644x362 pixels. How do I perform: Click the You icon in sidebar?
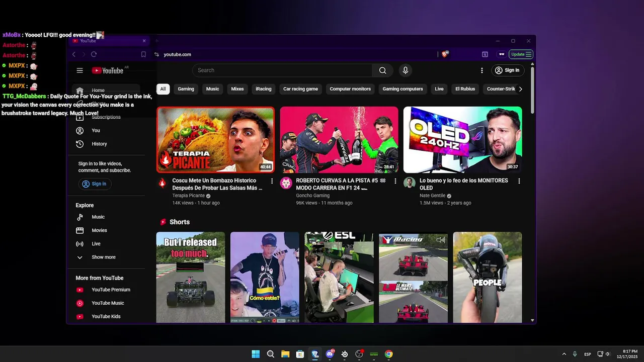pos(79,131)
